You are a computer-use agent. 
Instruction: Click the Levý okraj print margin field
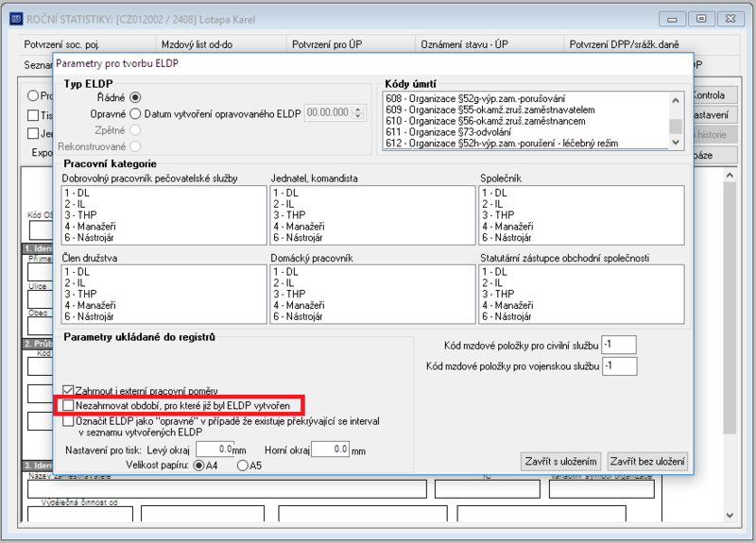[x=215, y=450]
